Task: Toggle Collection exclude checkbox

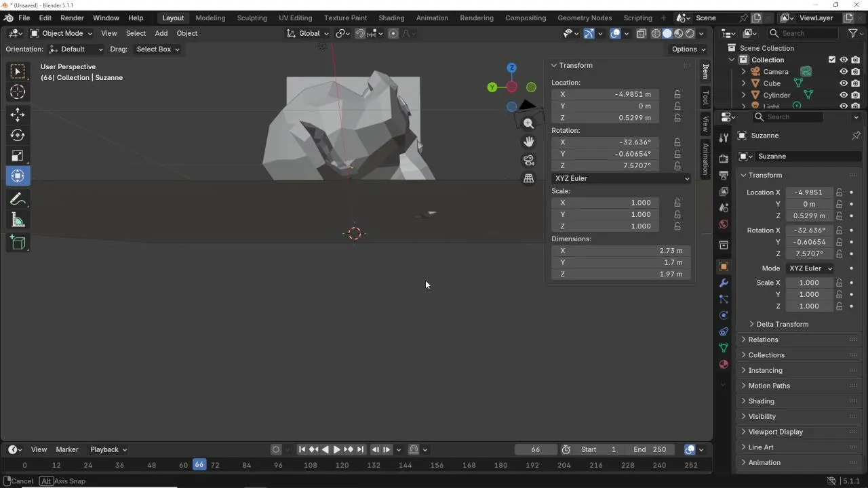Action: click(832, 60)
